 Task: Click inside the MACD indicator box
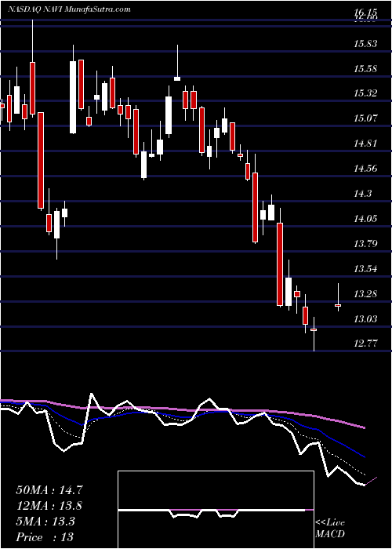pyautogui.click(x=216, y=510)
